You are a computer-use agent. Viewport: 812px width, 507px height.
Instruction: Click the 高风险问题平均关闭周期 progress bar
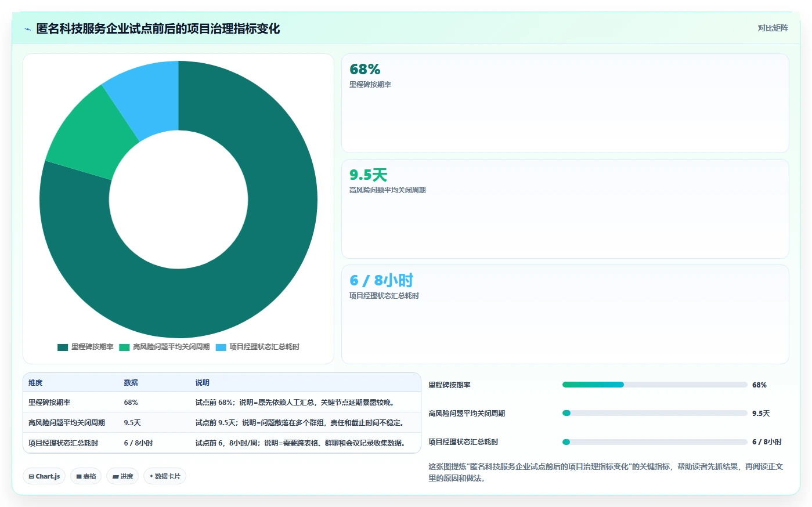click(655, 413)
